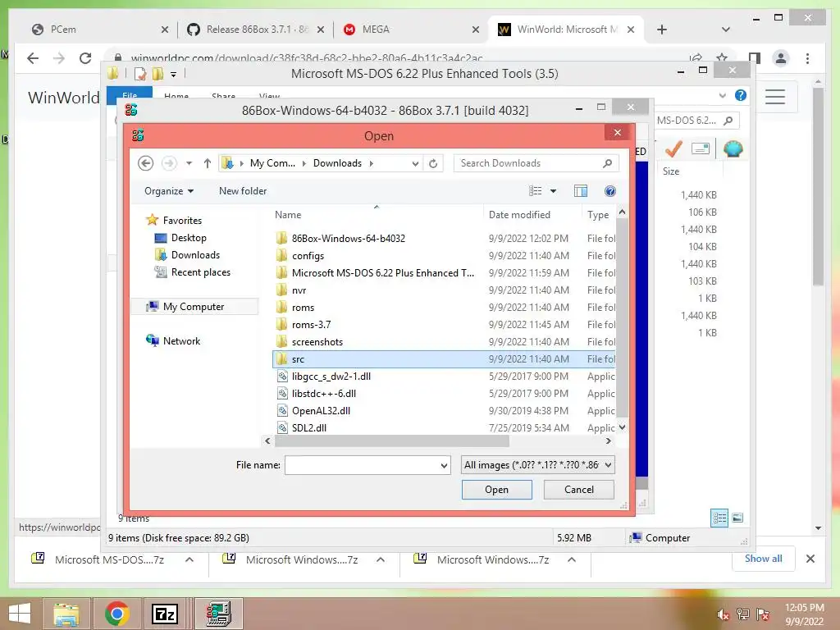Expand the view options arrow beside the view icon

554,191
